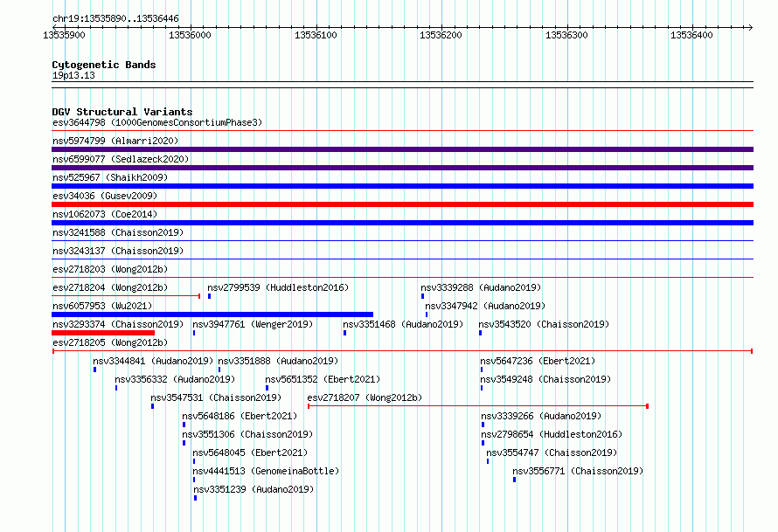778x532 pixels.
Task: Click ruler position 13536300
Action: point(566,35)
